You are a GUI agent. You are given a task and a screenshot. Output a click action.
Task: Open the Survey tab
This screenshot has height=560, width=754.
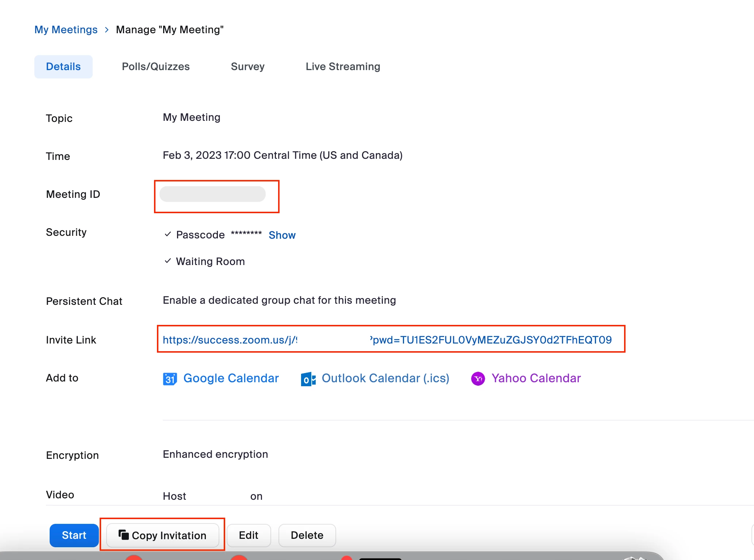(x=247, y=66)
